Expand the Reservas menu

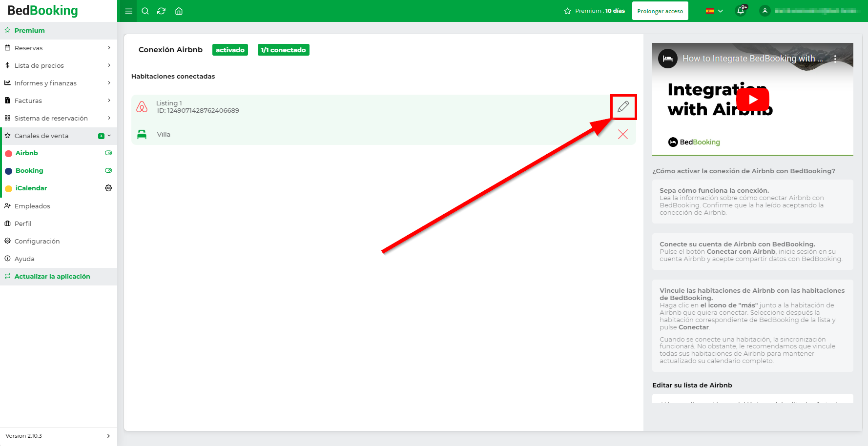[59, 48]
